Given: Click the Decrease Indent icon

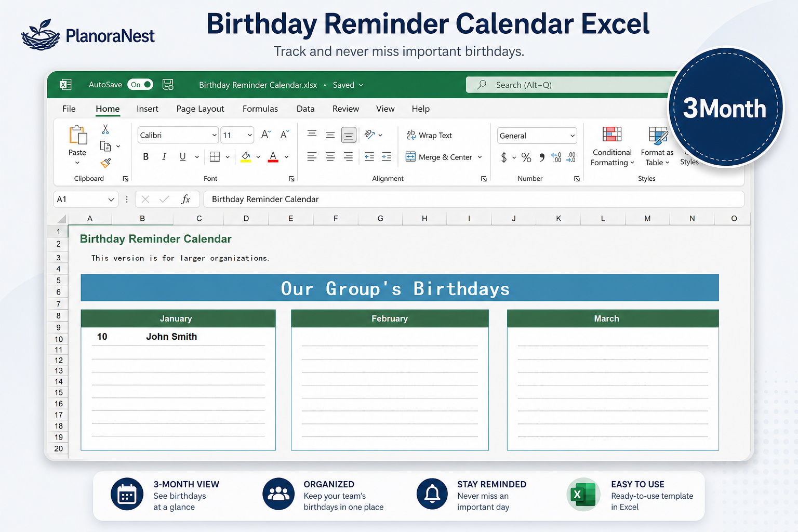Looking at the screenshot, I should tap(369, 156).
